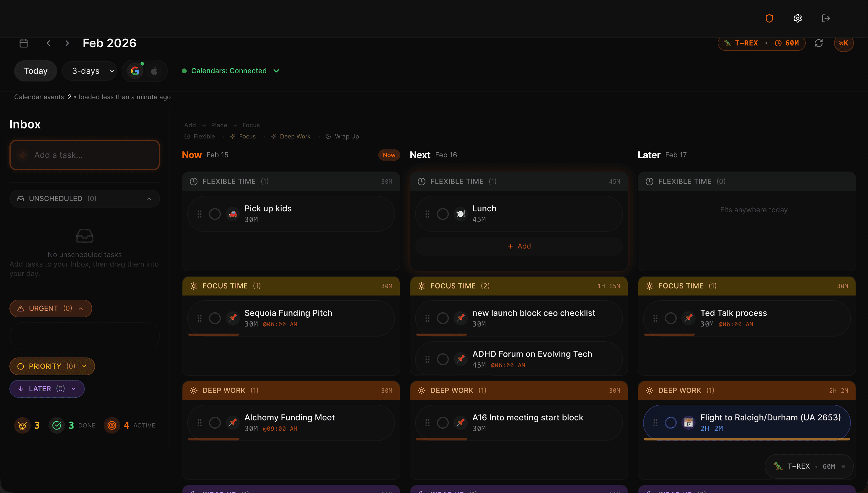The height and width of the screenshot is (493, 868).
Task: Check off the Lunch task circle
Action: (x=443, y=214)
